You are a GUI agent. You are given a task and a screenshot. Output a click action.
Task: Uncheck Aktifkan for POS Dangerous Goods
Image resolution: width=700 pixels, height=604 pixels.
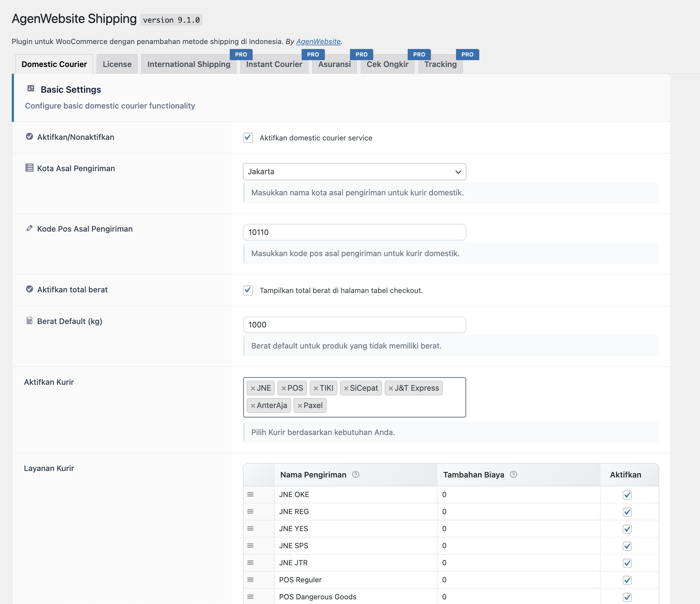(627, 597)
